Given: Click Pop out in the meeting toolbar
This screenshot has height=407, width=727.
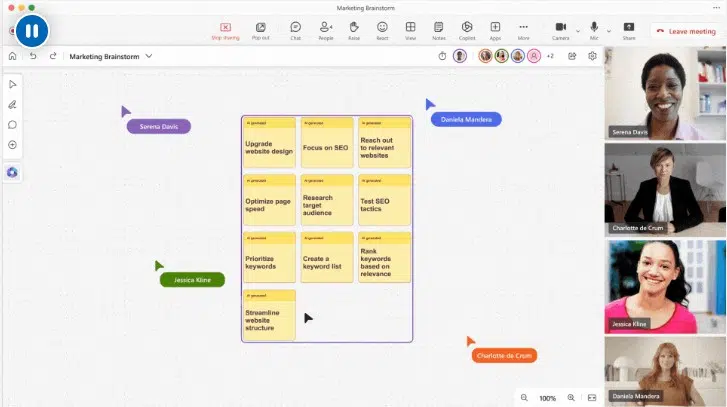Looking at the screenshot, I should click(x=261, y=31).
